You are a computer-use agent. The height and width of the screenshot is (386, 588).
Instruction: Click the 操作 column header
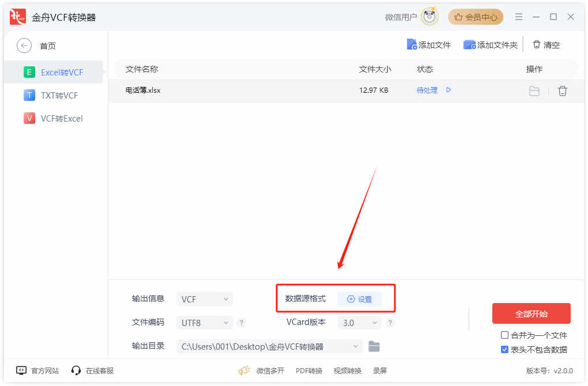tap(534, 69)
